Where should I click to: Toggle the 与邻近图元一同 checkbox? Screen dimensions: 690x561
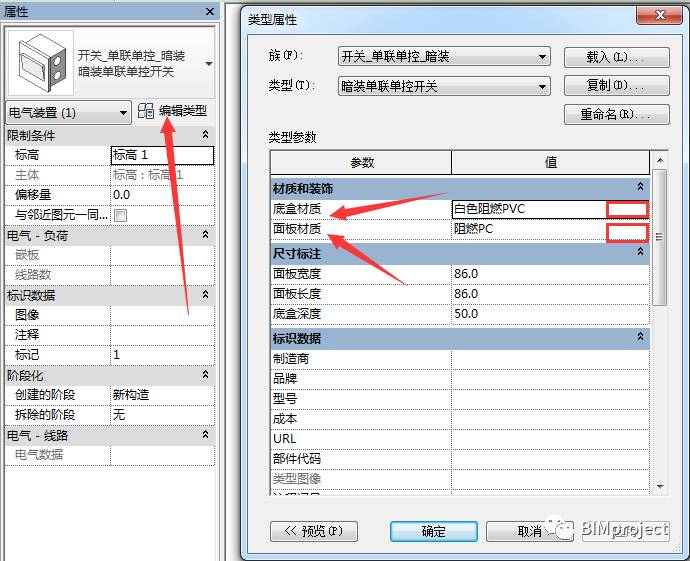click(120, 215)
